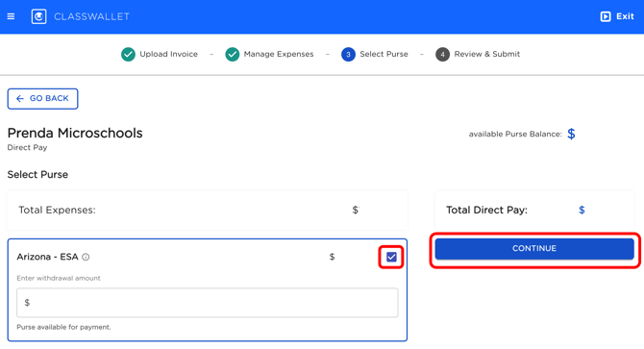Screen dimensions: 644x349
Task: Click the available Purse Balance label
Action: (515, 135)
